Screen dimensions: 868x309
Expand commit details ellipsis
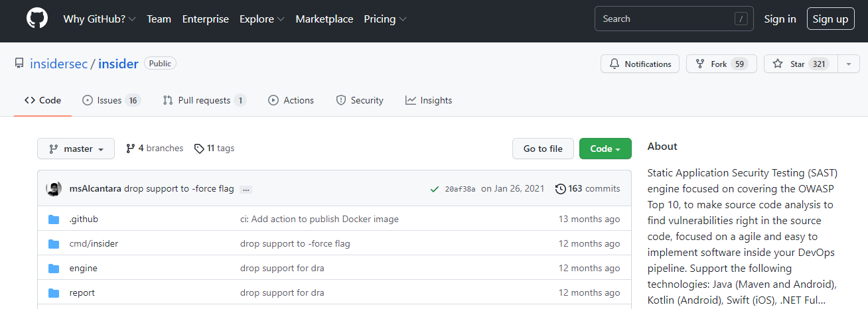click(x=246, y=189)
